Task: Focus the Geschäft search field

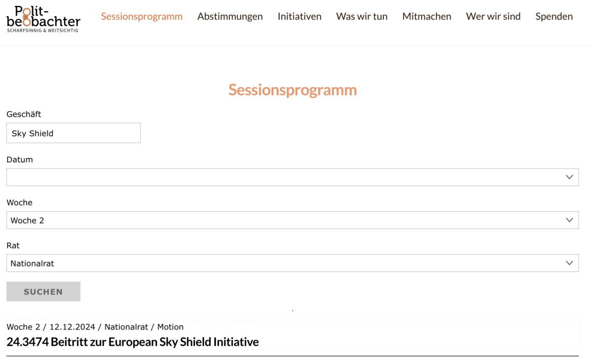Action: tap(74, 133)
